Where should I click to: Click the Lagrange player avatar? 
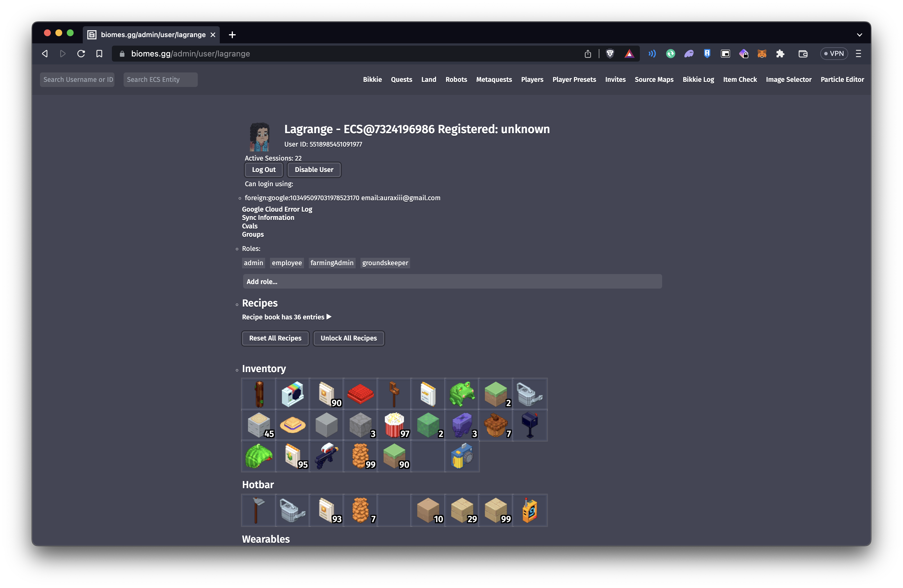tap(259, 137)
